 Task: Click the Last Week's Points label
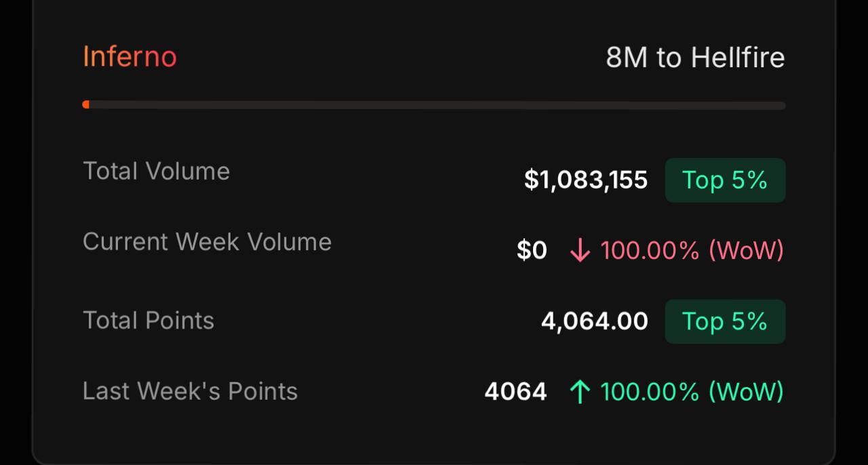coord(190,391)
